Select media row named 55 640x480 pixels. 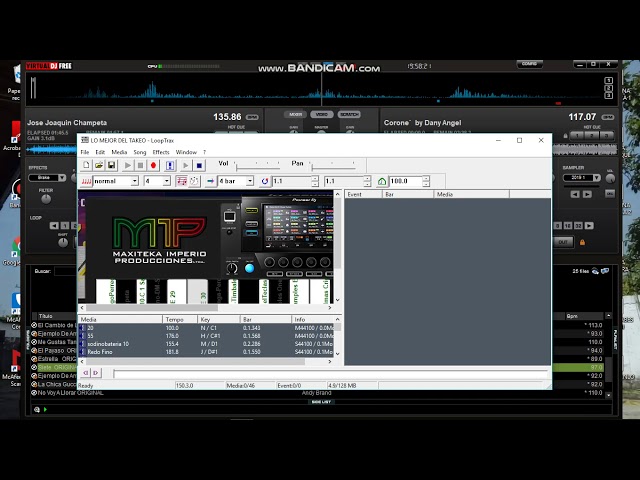coord(207,336)
